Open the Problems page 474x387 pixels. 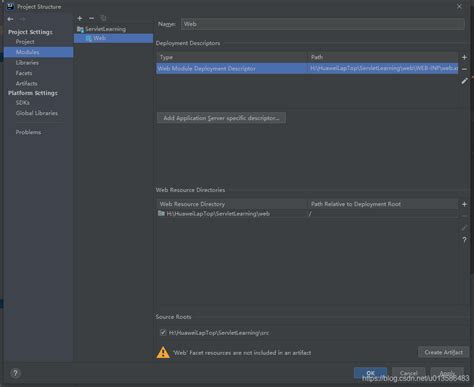click(28, 132)
